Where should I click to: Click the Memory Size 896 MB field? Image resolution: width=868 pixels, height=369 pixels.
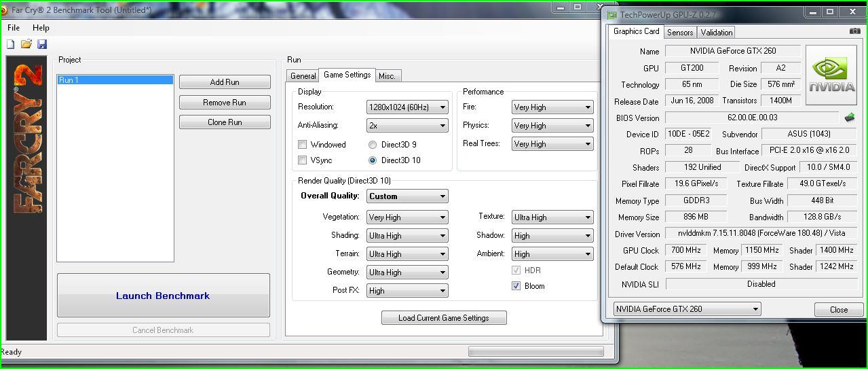click(696, 217)
